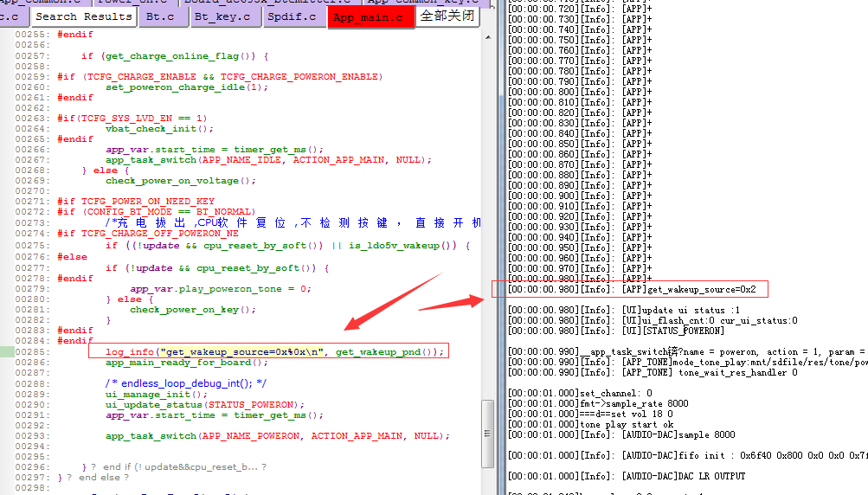
Task: Click the check_power_on_key() line
Action: click(193, 310)
